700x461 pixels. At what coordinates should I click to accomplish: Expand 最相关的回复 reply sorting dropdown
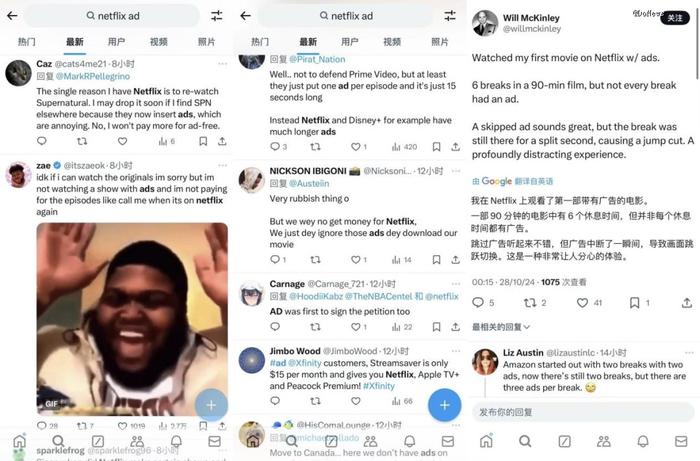pyautogui.click(x=501, y=327)
